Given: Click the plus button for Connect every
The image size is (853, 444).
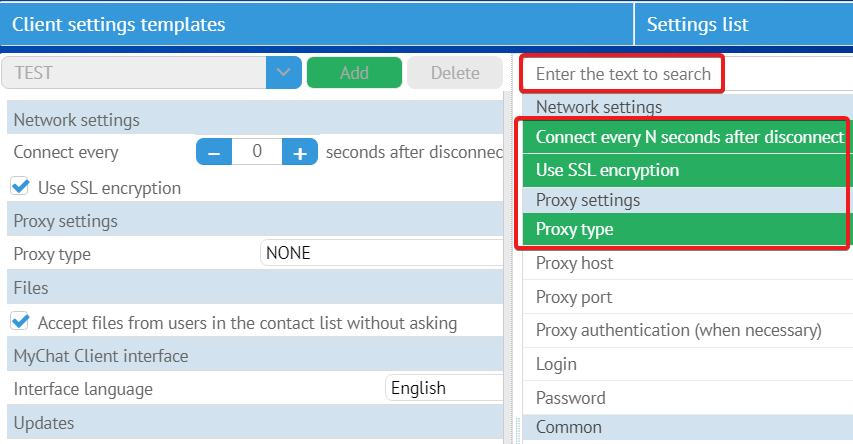Looking at the screenshot, I should tap(299, 152).
